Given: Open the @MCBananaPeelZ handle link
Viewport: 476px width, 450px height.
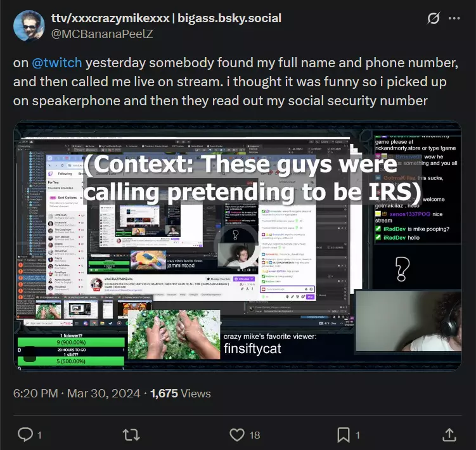Looking at the screenshot, I should pos(102,34).
